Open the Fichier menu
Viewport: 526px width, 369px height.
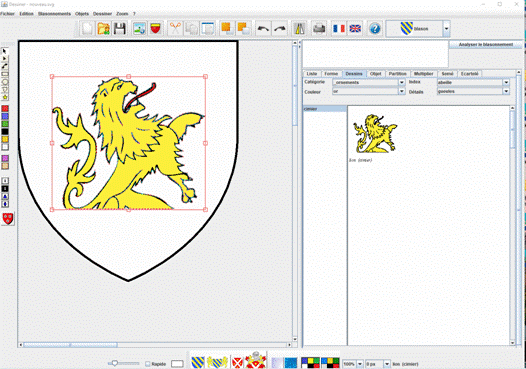(x=7, y=14)
